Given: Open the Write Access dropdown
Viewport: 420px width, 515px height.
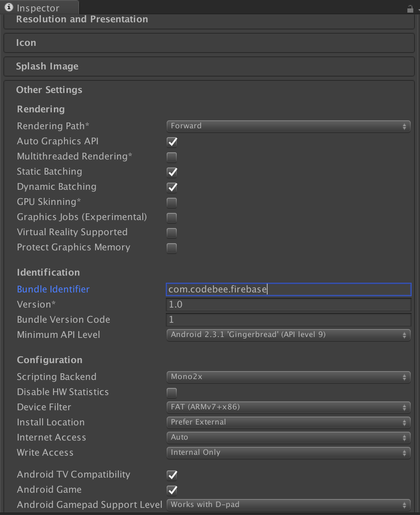Looking at the screenshot, I should click(288, 453).
